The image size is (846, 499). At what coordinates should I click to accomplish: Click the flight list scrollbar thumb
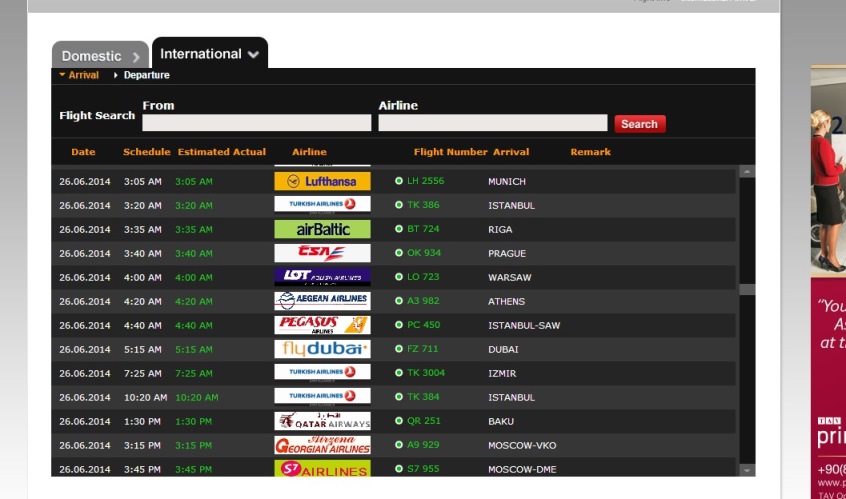click(747, 289)
